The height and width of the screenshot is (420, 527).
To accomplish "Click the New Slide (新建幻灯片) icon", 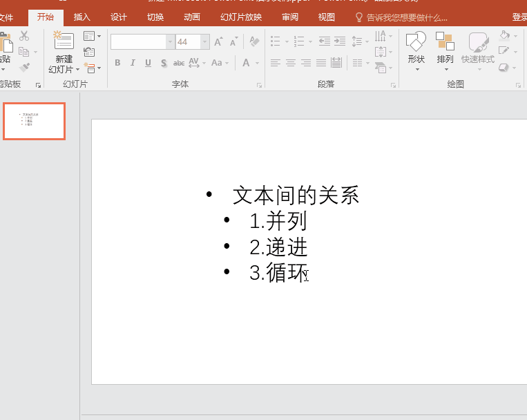I will [64, 41].
